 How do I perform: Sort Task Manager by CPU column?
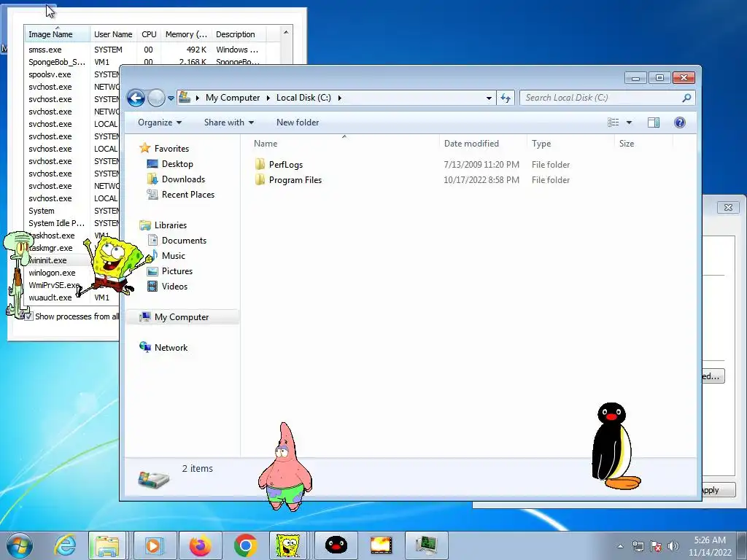tap(149, 34)
